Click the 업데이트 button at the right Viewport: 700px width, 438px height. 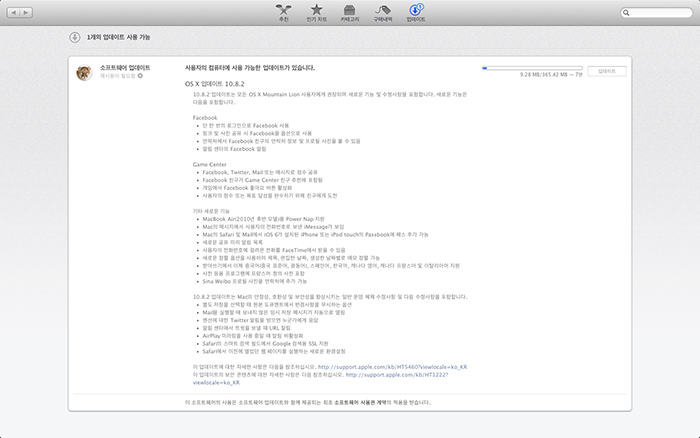coord(607,71)
